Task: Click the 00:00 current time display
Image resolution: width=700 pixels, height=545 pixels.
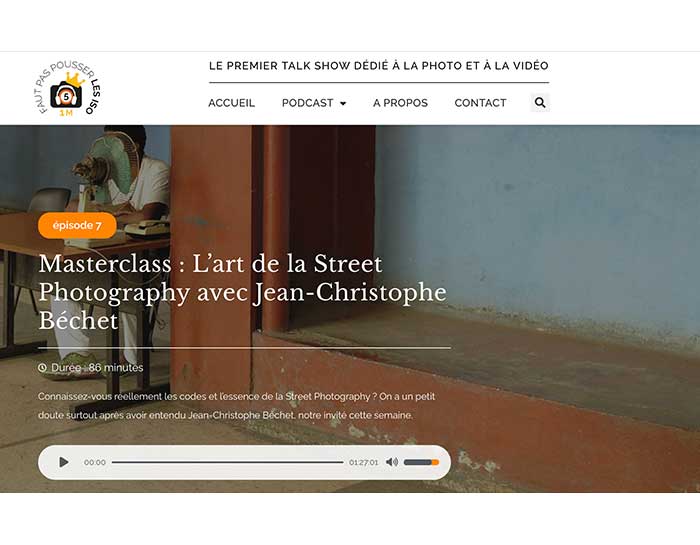Action: pyautogui.click(x=95, y=462)
